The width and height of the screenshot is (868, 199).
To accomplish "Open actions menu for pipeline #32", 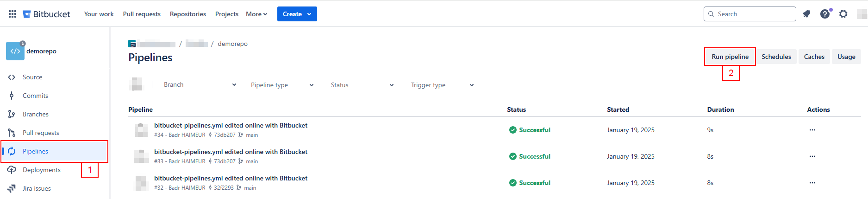I will (812, 183).
